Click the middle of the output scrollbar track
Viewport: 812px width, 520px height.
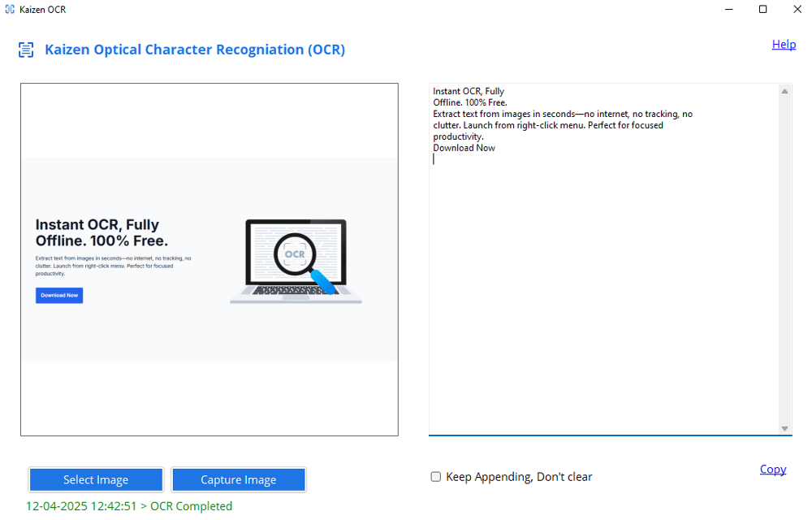(x=784, y=260)
